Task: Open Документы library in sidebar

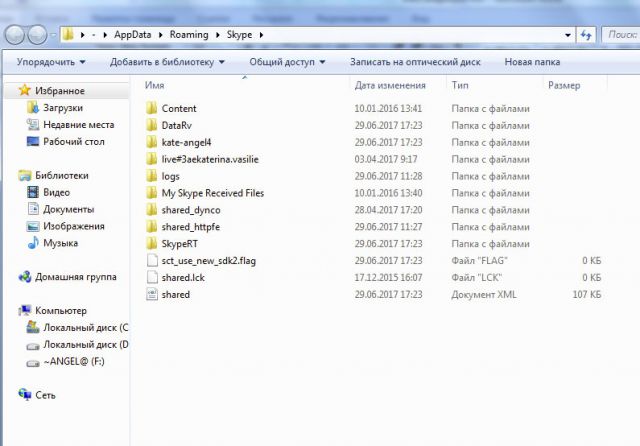Action: point(69,209)
